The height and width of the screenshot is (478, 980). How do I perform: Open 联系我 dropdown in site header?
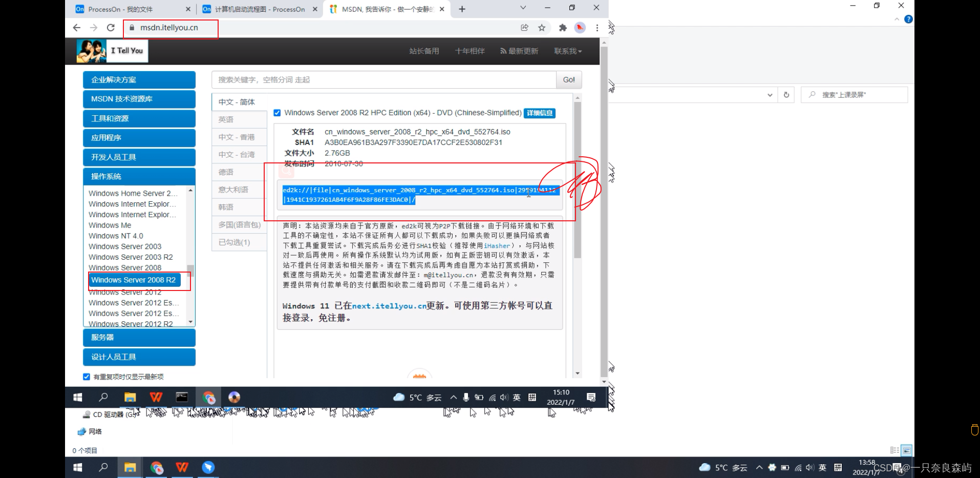click(568, 51)
